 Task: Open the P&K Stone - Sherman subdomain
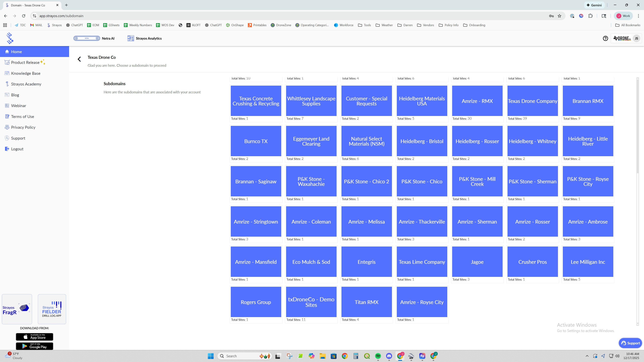click(x=532, y=181)
